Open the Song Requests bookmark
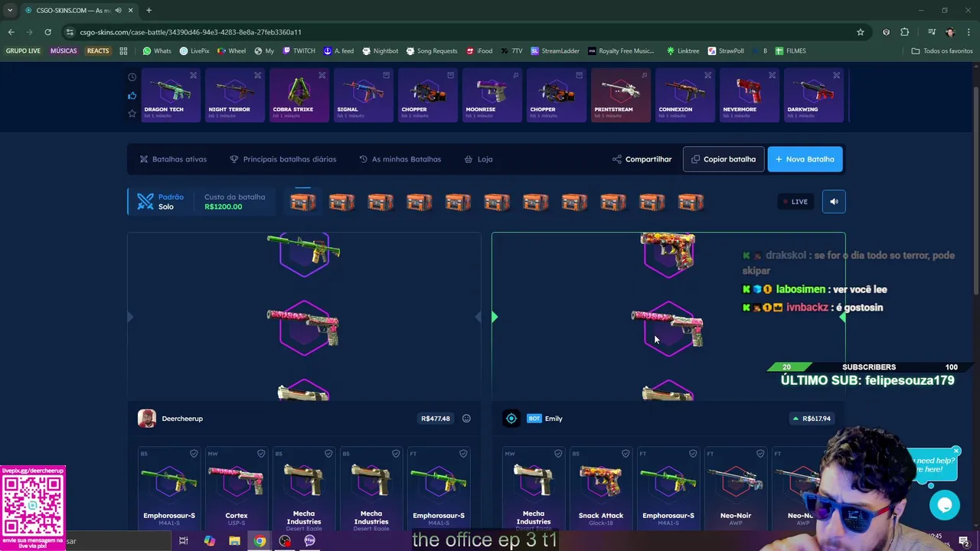 [x=431, y=51]
